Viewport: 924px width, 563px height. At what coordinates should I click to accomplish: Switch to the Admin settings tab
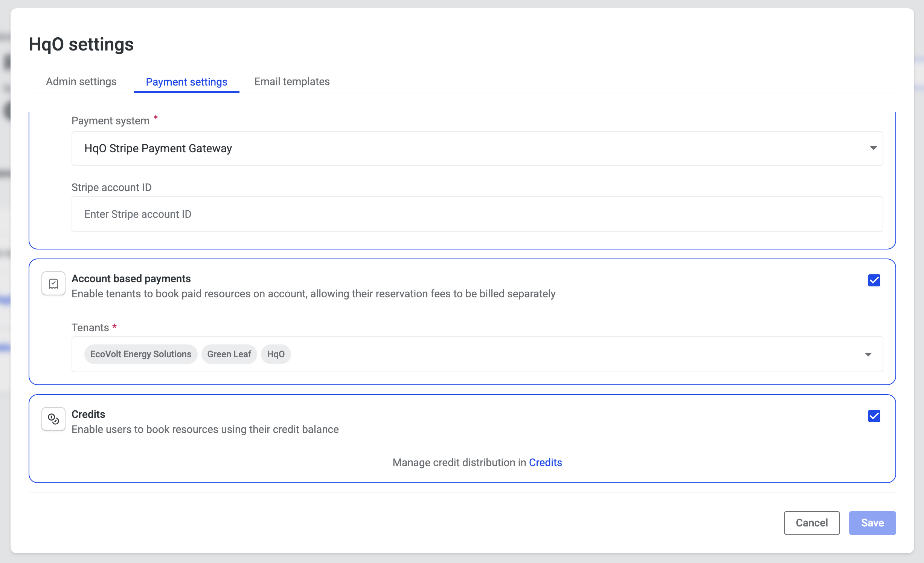[x=81, y=82]
